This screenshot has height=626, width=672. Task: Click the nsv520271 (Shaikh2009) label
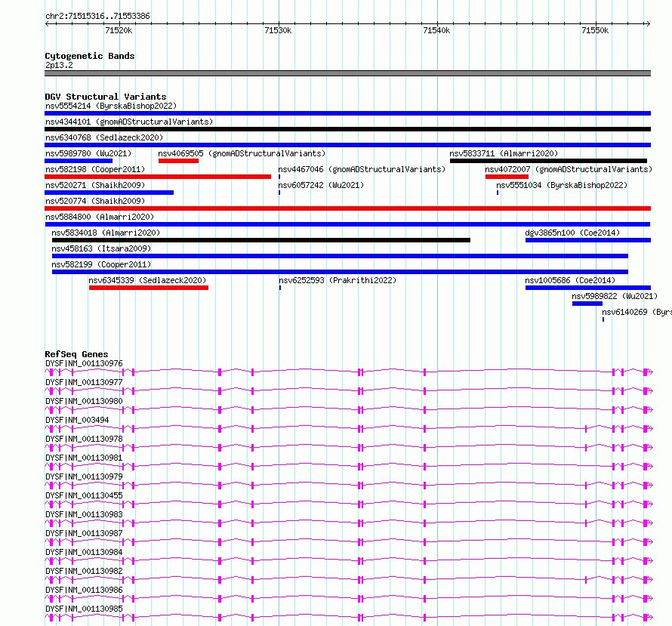pyautogui.click(x=95, y=185)
